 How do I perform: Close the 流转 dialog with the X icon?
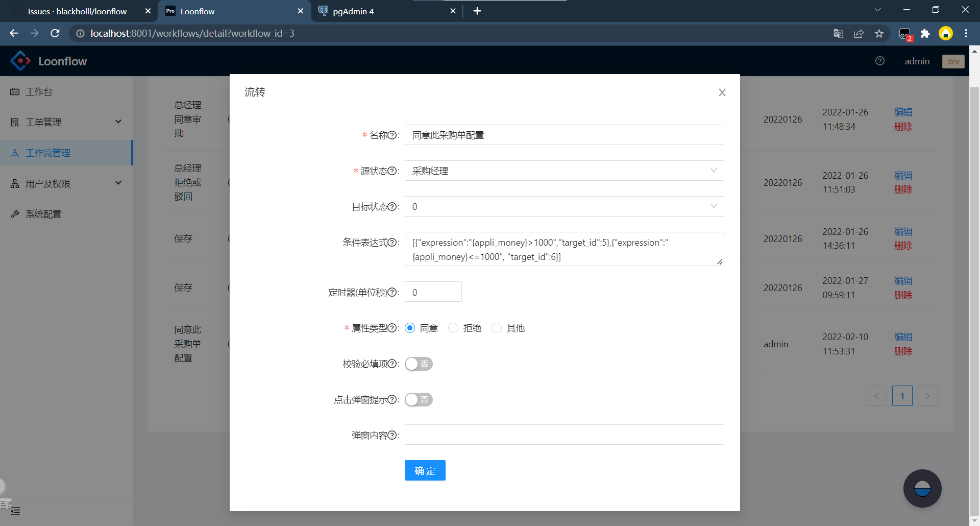click(x=722, y=92)
